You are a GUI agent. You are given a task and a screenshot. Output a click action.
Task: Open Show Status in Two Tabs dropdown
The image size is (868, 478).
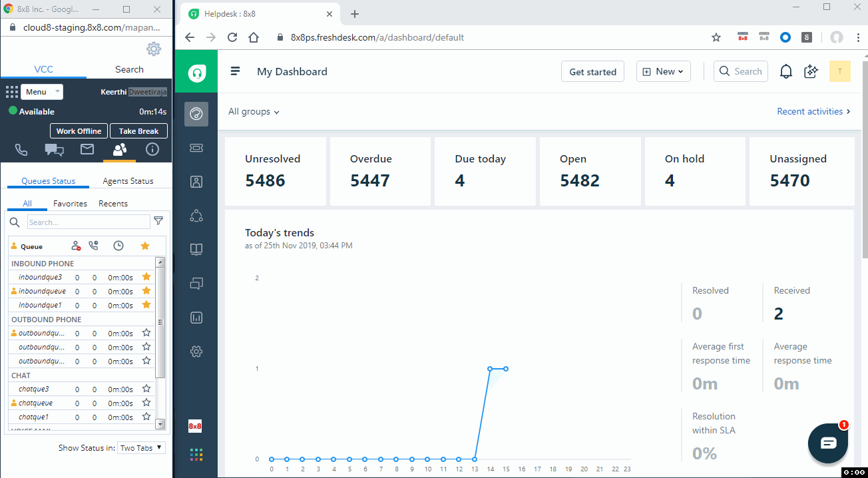coord(141,448)
